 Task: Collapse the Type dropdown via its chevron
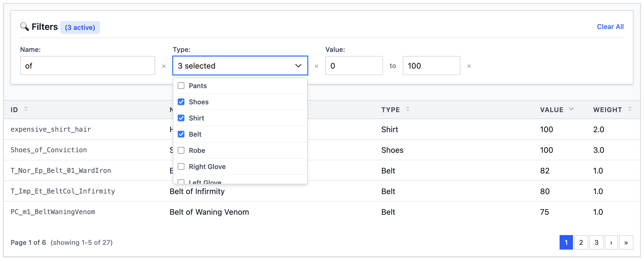pyautogui.click(x=298, y=66)
